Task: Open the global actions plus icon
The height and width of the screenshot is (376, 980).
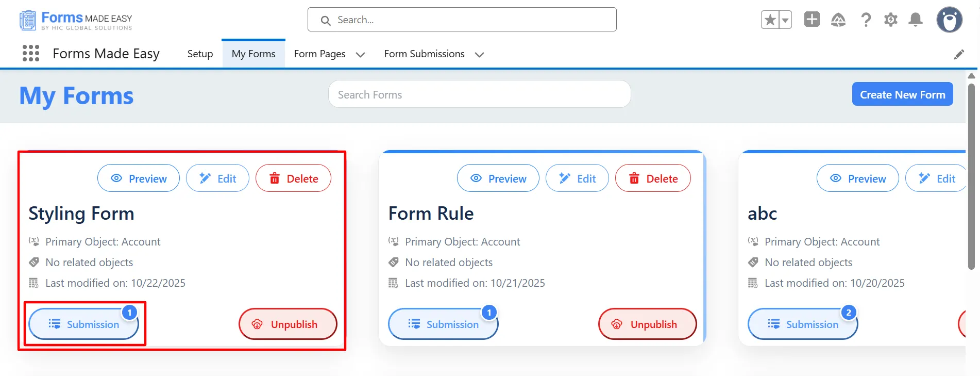Action: [x=812, y=20]
